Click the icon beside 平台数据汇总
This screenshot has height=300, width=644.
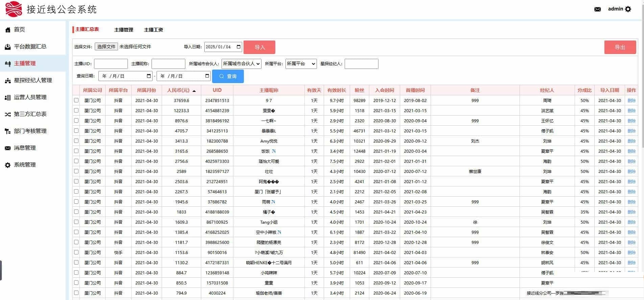tap(8, 47)
